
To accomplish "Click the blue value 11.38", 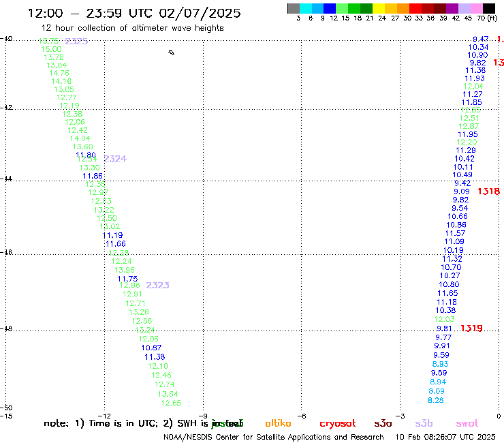I will click(x=155, y=356).
